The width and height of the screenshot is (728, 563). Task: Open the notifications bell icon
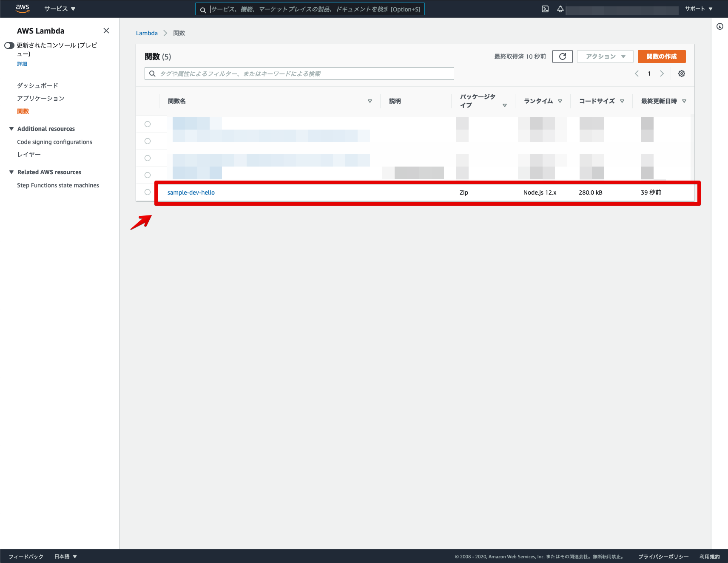560,9
